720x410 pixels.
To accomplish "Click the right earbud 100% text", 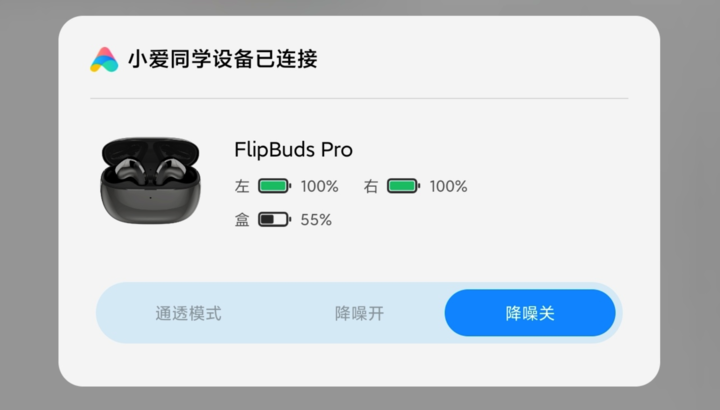I will [x=448, y=186].
